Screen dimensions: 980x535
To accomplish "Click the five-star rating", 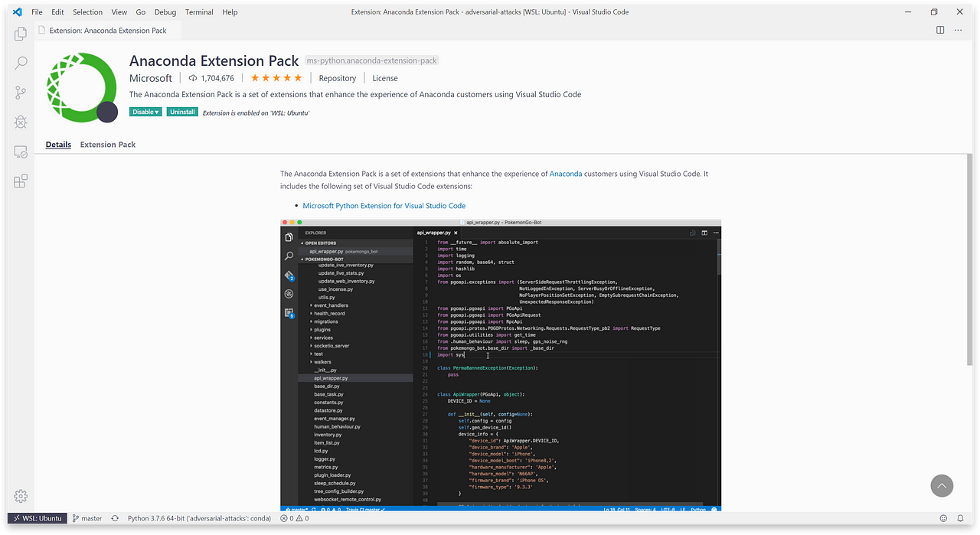I will [x=276, y=78].
